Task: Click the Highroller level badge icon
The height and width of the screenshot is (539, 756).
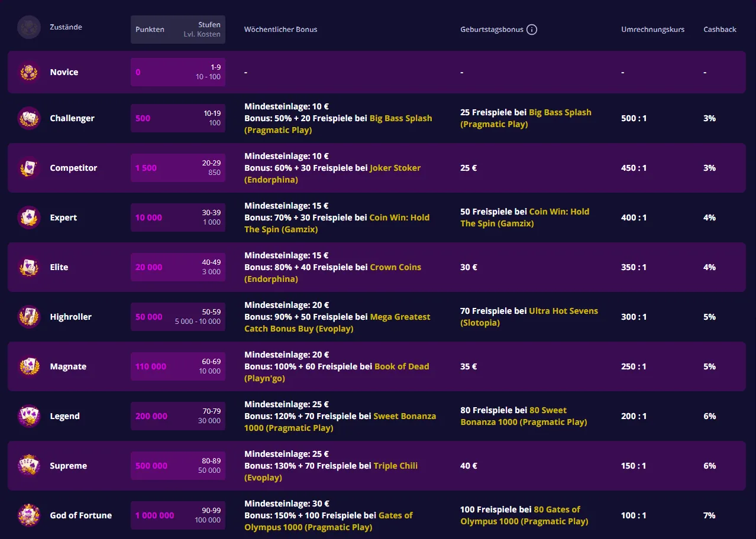Action: click(28, 317)
